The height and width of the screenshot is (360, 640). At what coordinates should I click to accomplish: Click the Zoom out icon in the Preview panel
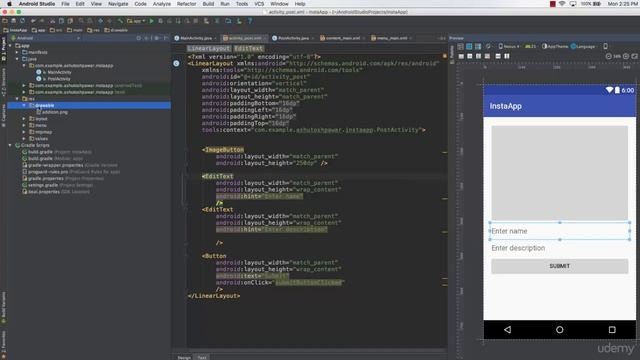(x=608, y=56)
